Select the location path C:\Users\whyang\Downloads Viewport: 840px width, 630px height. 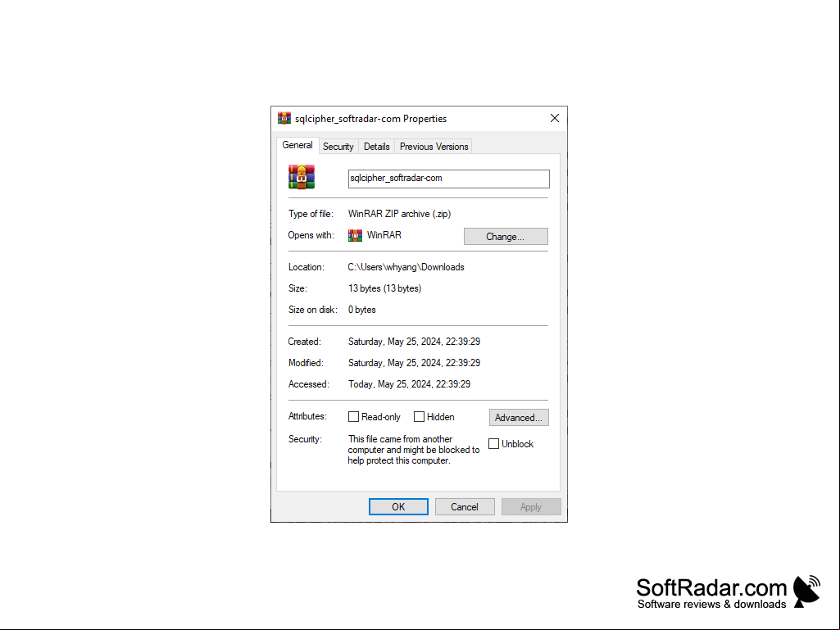click(x=406, y=267)
